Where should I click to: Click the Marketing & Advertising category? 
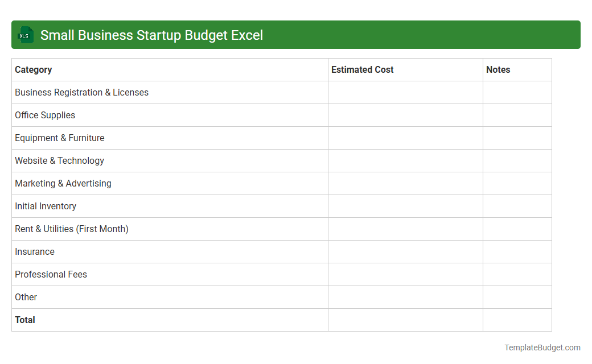(x=63, y=183)
